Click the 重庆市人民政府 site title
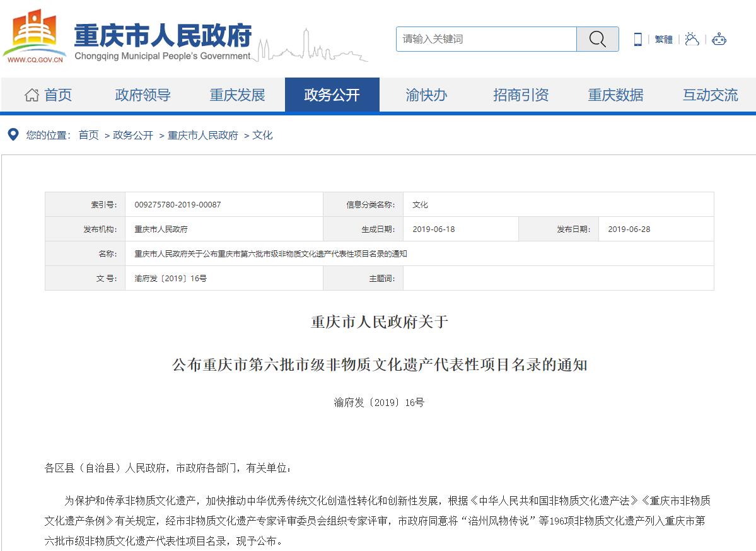This screenshot has height=551, width=756. pos(163,35)
